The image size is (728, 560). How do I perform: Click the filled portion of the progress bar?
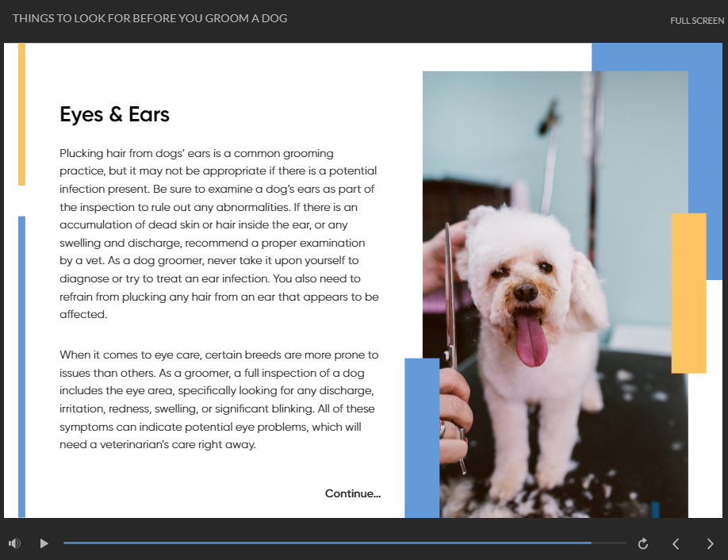tap(317, 543)
